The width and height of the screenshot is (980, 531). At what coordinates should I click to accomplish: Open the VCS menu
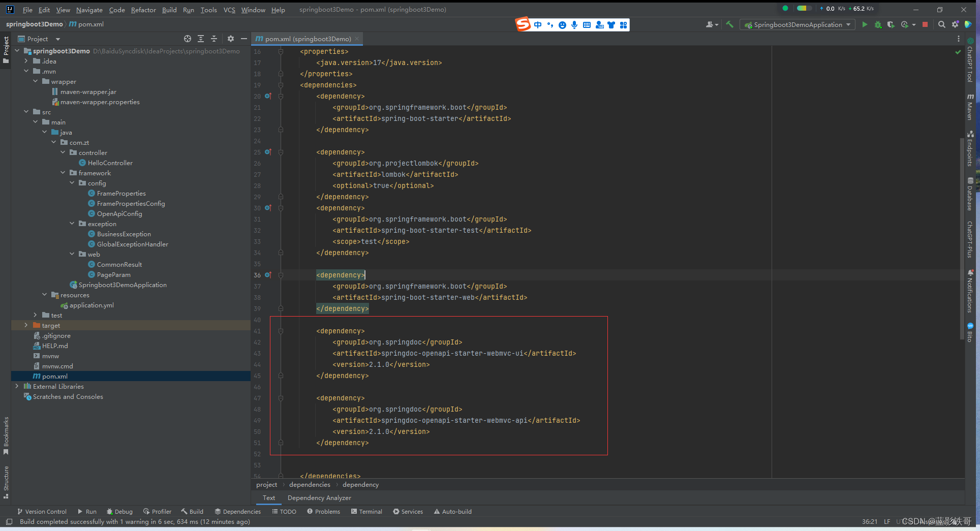(229, 10)
